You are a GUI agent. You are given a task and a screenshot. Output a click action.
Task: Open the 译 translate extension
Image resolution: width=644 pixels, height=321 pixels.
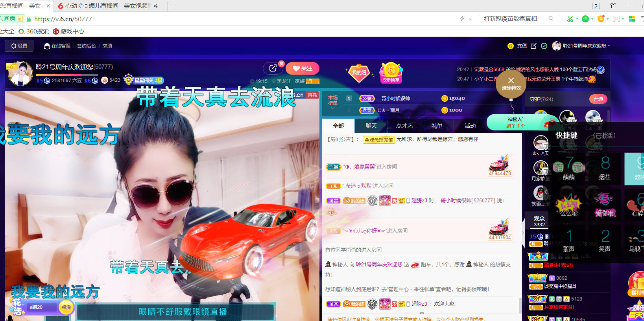(x=585, y=19)
